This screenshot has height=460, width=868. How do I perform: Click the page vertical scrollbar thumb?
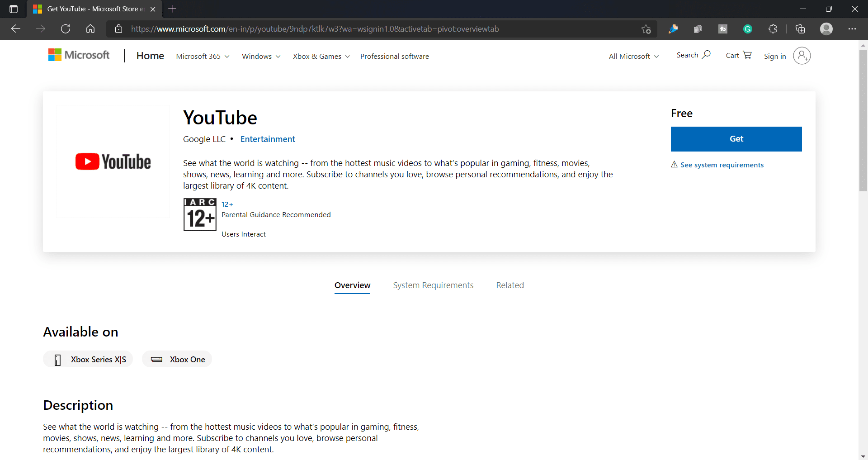pyautogui.click(x=863, y=120)
